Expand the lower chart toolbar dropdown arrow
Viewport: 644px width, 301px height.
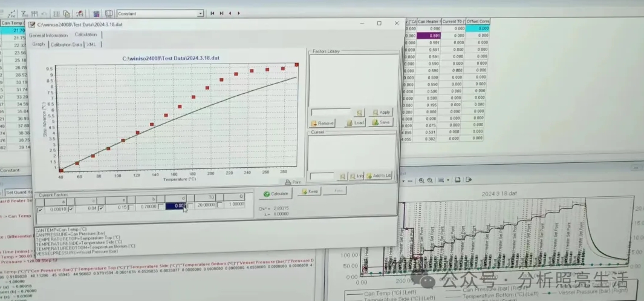[x=448, y=180]
